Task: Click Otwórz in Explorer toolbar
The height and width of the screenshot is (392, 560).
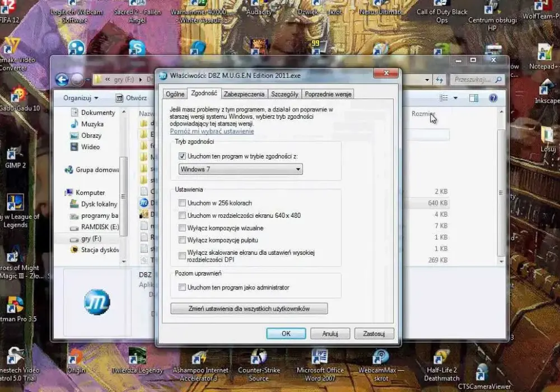Action: tap(130, 98)
